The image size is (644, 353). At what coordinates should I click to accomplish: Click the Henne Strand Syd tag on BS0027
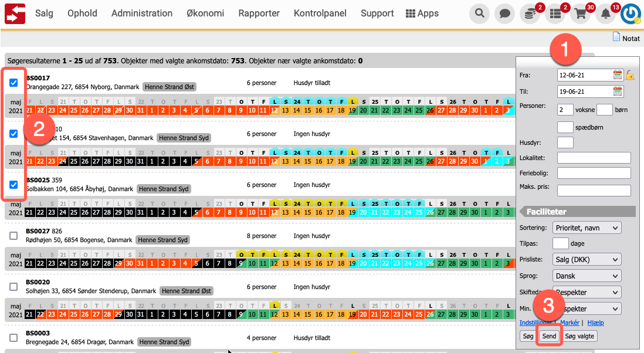point(162,240)
